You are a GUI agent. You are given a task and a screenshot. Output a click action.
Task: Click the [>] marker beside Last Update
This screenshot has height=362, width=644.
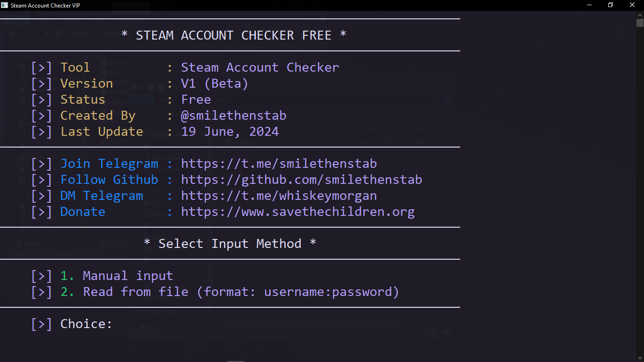[x=41, y=132]
